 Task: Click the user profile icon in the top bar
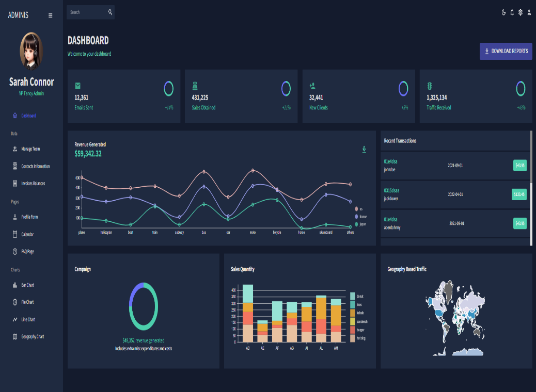pos(529,12)
